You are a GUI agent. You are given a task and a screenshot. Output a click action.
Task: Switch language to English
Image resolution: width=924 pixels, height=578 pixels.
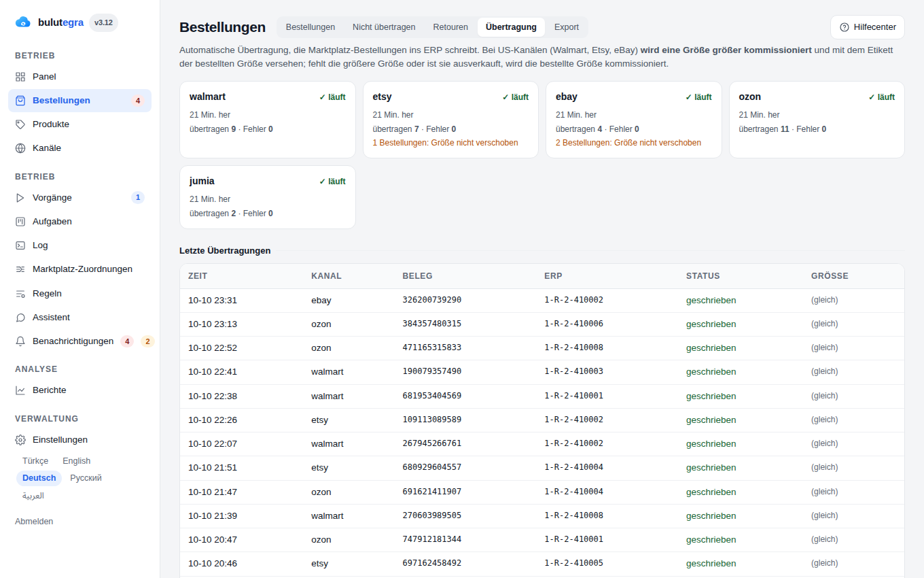pos(77,461)
